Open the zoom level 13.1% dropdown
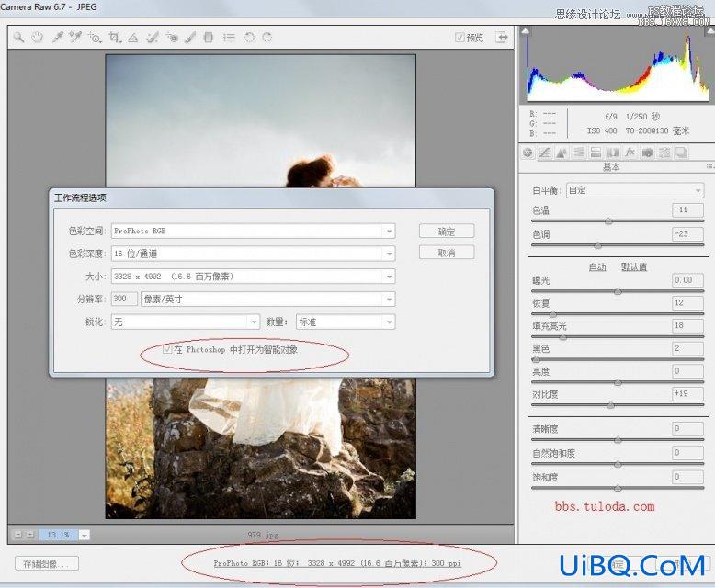Screen dimensions: 715x588 point(84,535)
